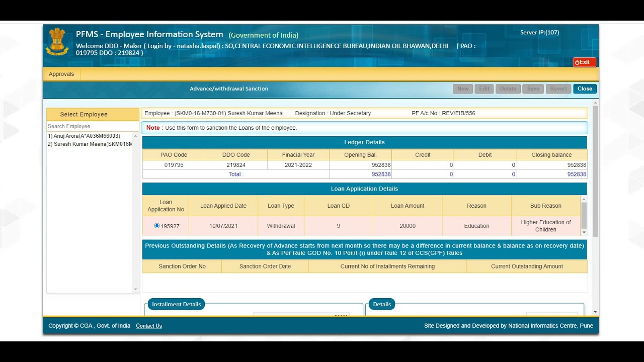The height and width of the screenshot is (362, 644).
Task: Click Higher Education of Children sub reason
Action: coord(546,226)
